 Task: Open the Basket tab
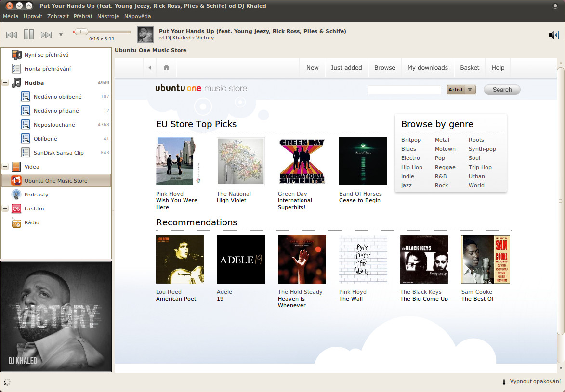pyautogui.click(x=470, y=68)
